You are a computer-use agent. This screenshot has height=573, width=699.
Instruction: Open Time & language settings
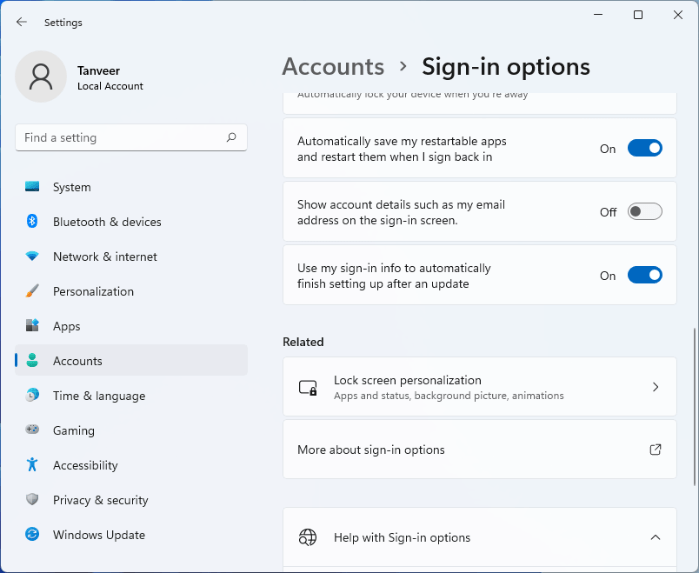point(99,396)
